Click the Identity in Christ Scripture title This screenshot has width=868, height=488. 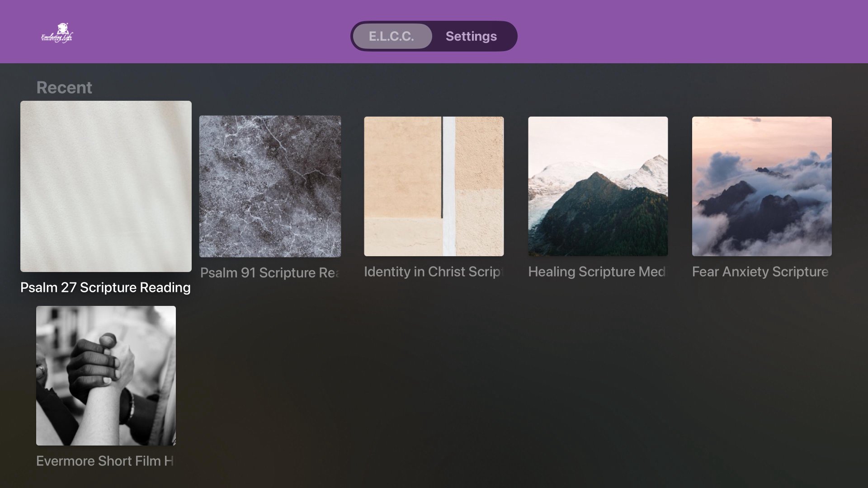tap(433, 272)
